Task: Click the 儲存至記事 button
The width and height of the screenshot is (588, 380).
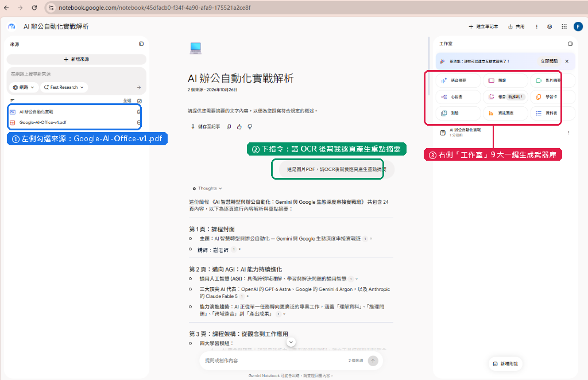Action: [206, 127]
